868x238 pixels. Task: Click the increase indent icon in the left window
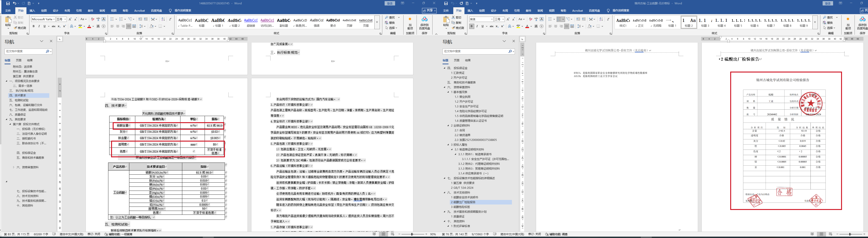click(x=146, y=19)
